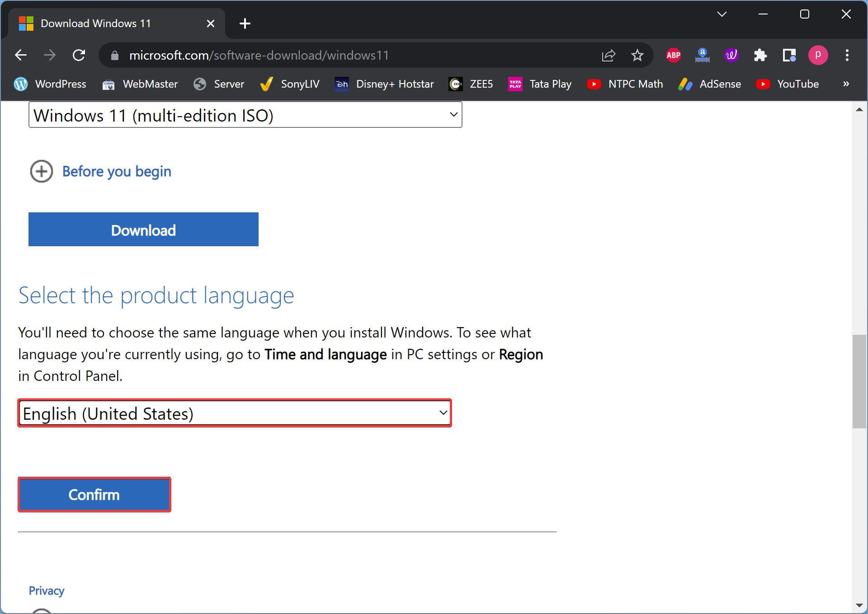Viewport: 868px width, 614px height.
Task: Open the Server bookmark
Action: (x=219, y=84)
